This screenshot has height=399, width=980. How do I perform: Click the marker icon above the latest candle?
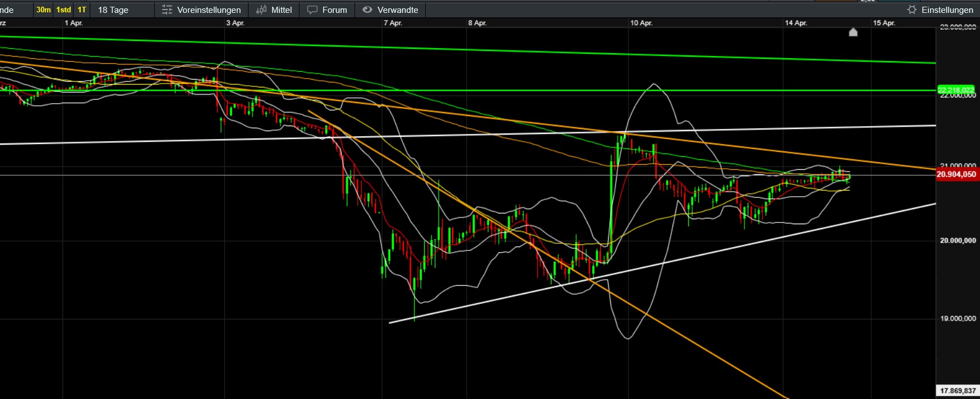pyautogui.click(x=853, y=32)
